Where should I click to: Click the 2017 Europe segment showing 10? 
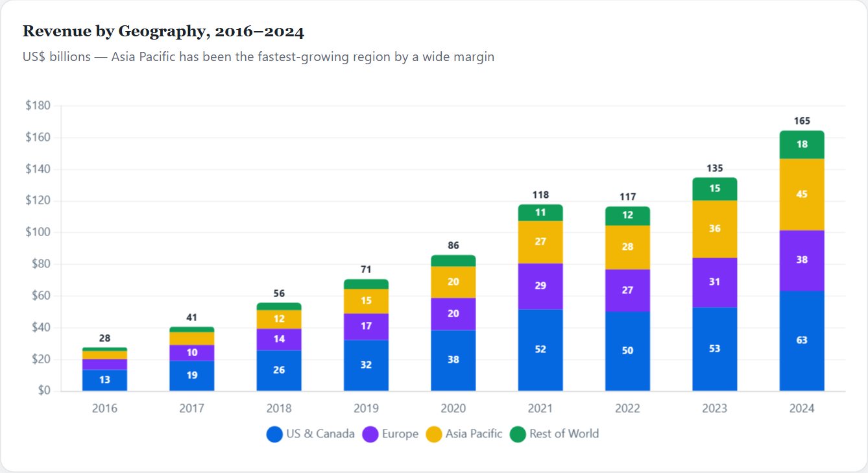click(x=192, y=353)
